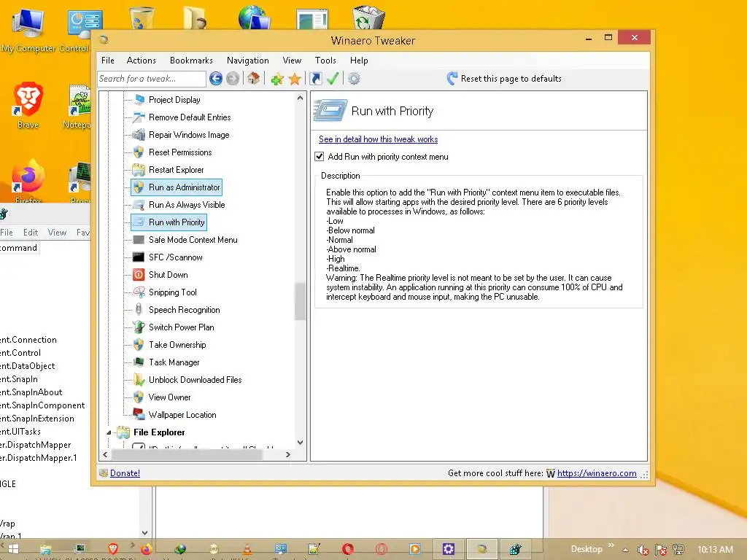Click Take Ownership shield icon
747x560 pixels.
[x=138, y=345]
